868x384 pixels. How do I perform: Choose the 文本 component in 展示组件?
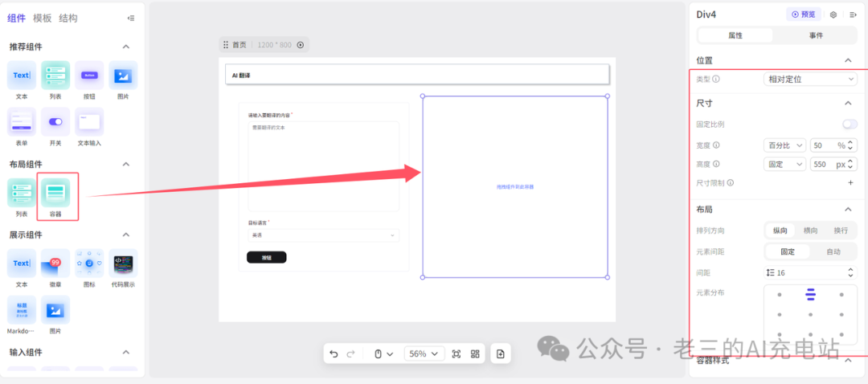(x=22, y=263)
